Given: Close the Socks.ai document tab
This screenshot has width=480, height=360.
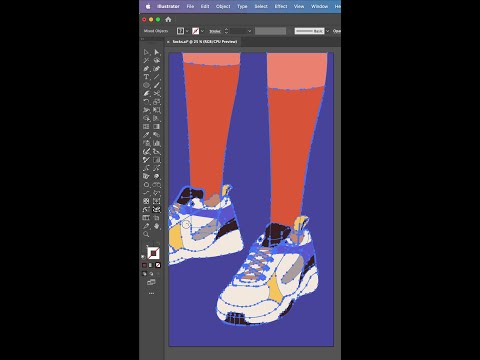Looking at the screenshot, I should [x=168, y=42].
